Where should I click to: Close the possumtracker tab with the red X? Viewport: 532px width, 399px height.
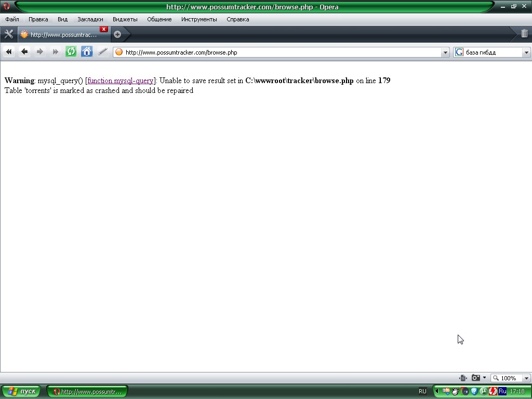click(x=104, y=29)
